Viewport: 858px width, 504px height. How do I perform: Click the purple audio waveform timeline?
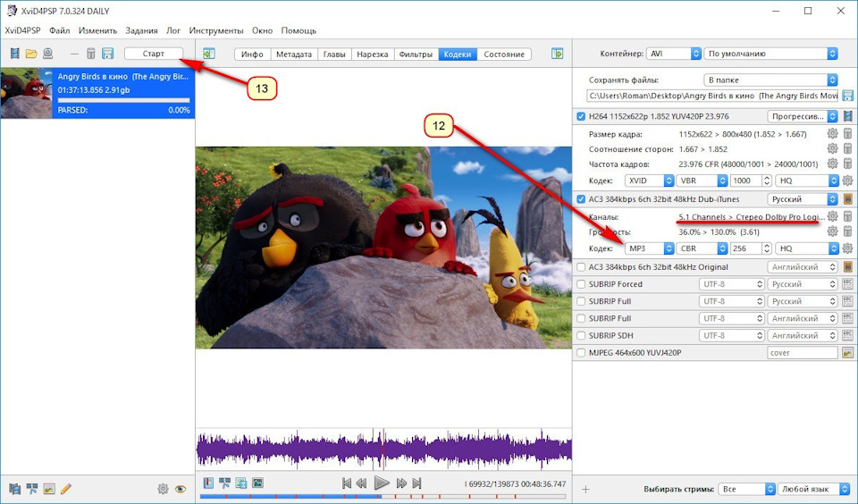(x=383, y=449)
